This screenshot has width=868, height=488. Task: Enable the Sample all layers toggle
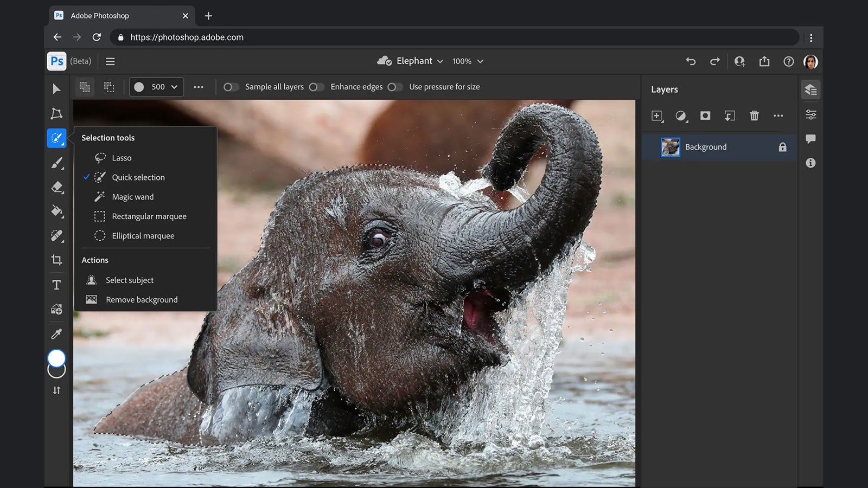pos(231,87)
